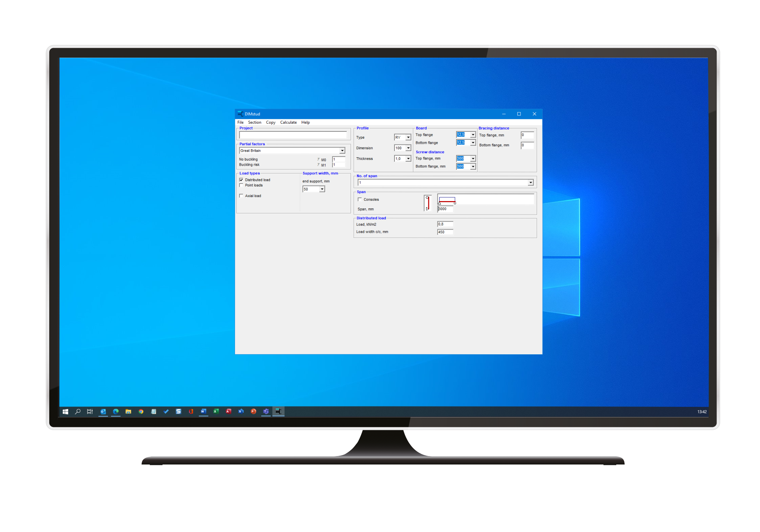Image resolution: width=760 pixels, height=532 pixels.
Task: Expand the Great Britain partial factors dropdown
Action: pyautogui.click(x=342, y=151)
